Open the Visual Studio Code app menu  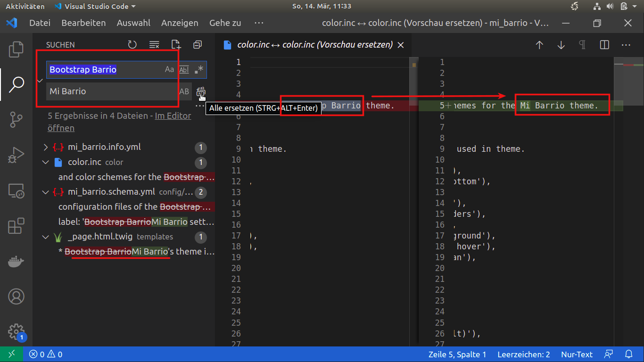95,6
